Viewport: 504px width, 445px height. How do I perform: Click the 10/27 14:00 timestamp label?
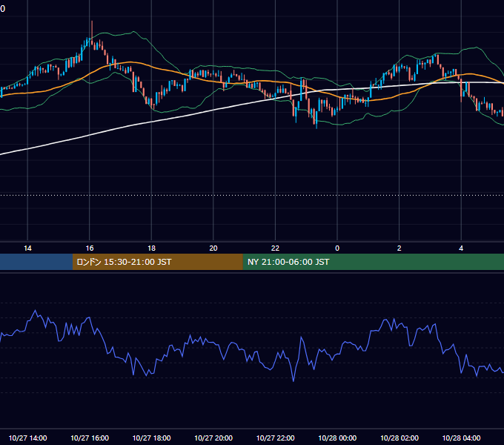[x=27, y=438]
